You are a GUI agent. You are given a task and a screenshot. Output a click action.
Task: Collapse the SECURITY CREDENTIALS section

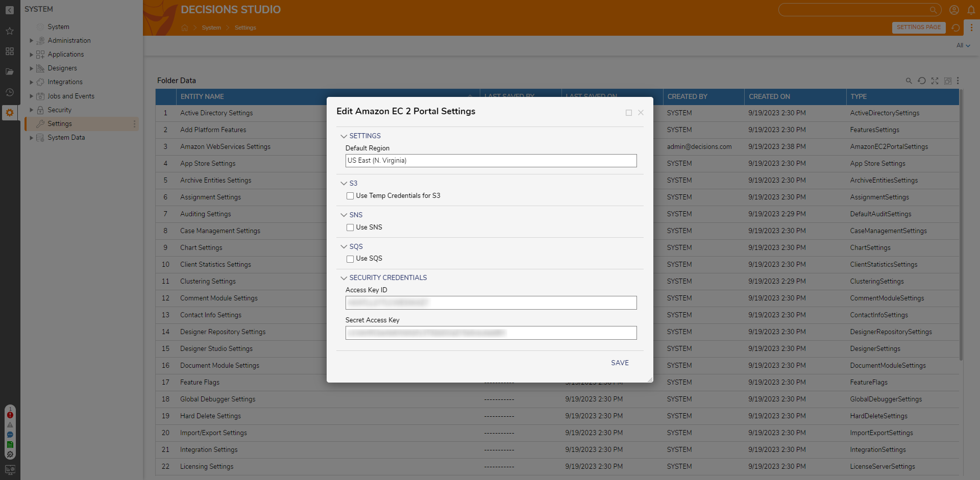point(344,278)
